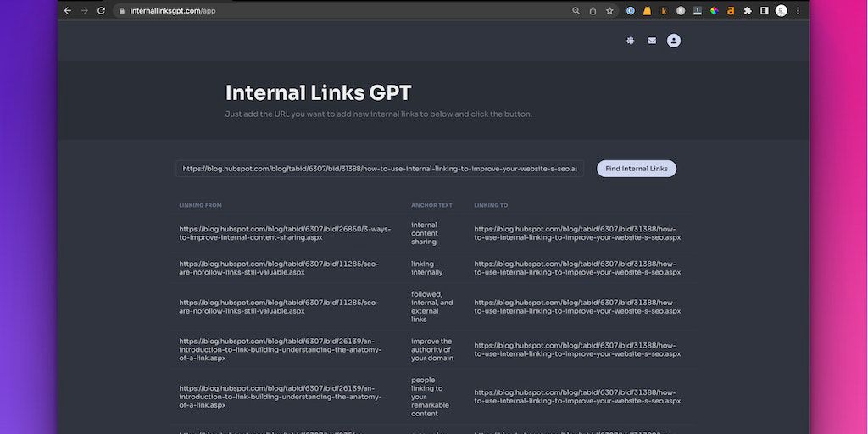
Task: Click the browser forward arrow
Action: tap(84, 10)
